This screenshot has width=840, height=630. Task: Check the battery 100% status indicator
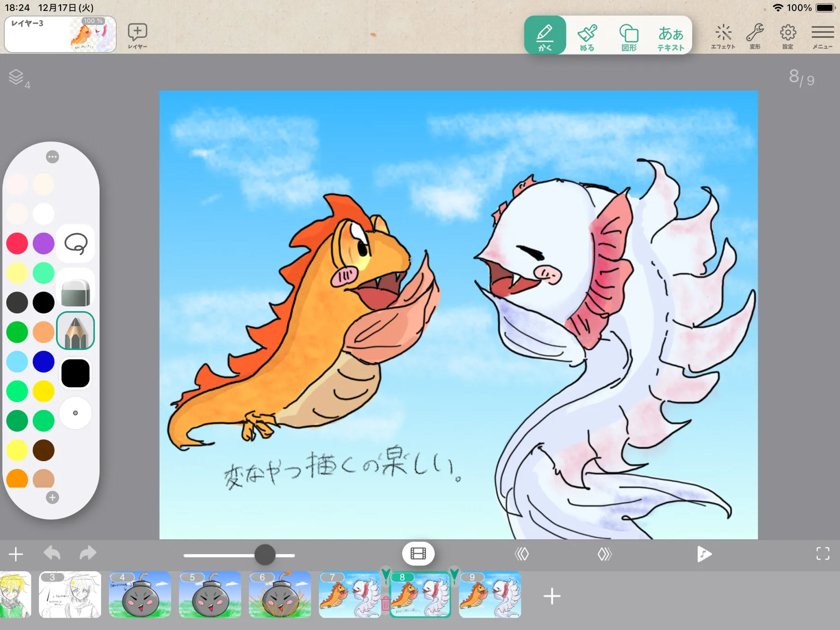pos(810,8)
